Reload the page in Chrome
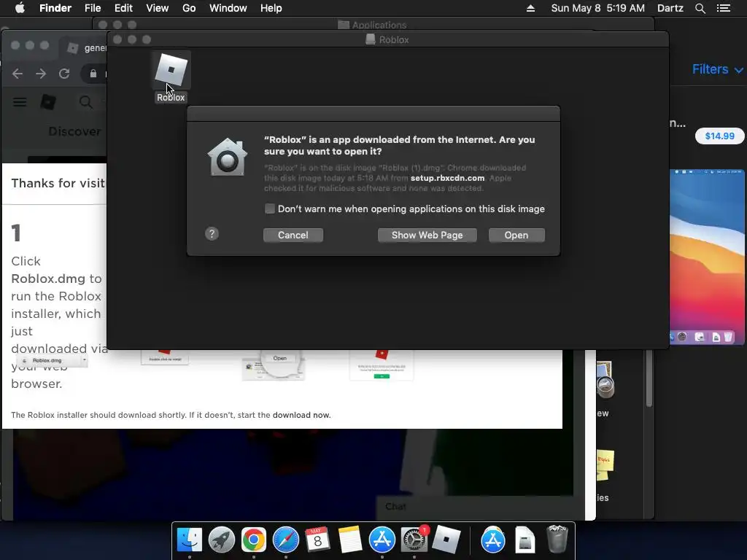Image resolution: width=747 pixels, height=560 pixels. point(64,74)
